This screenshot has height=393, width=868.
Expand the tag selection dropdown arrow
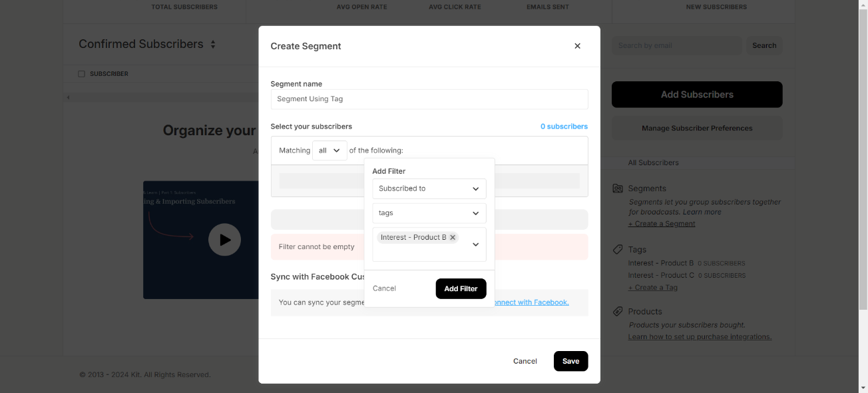pos(475,244)
